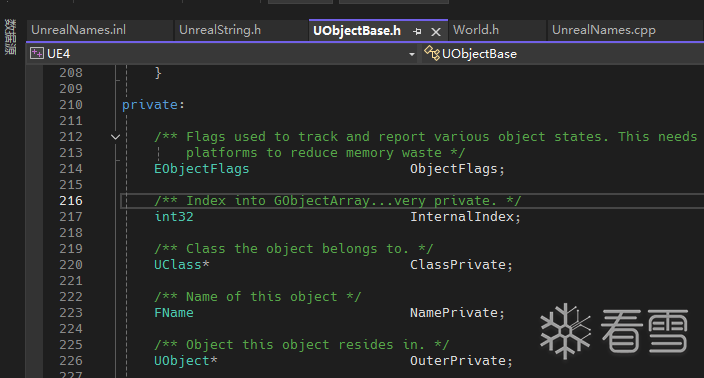Switch to the UnrealNames.inl tab

tap(78, 30)
